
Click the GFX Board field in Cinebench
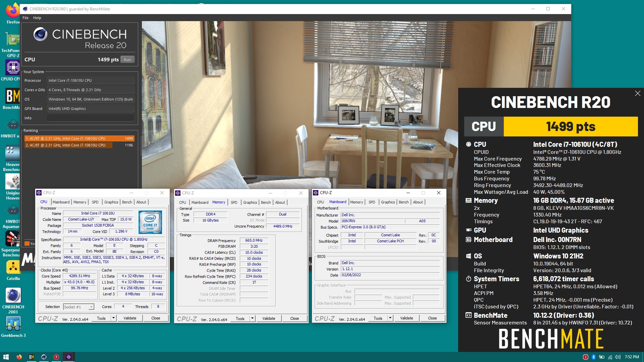click(91, 109)
